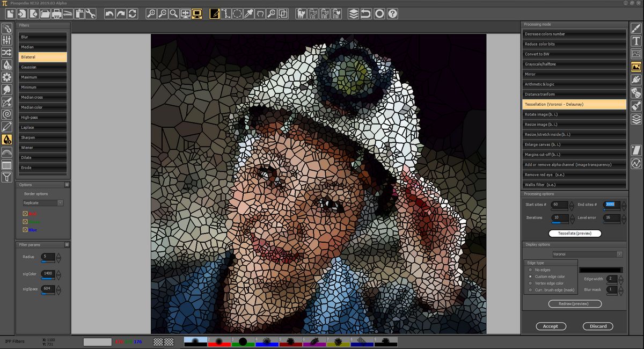Toggle the Blue channel checkbox
Screen dimensions: 644x349
[25, 230]
